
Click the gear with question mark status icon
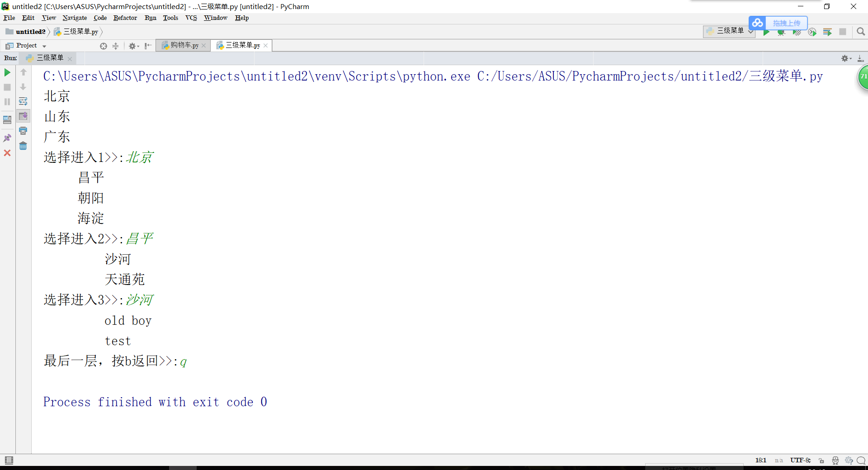click(849, 461)
